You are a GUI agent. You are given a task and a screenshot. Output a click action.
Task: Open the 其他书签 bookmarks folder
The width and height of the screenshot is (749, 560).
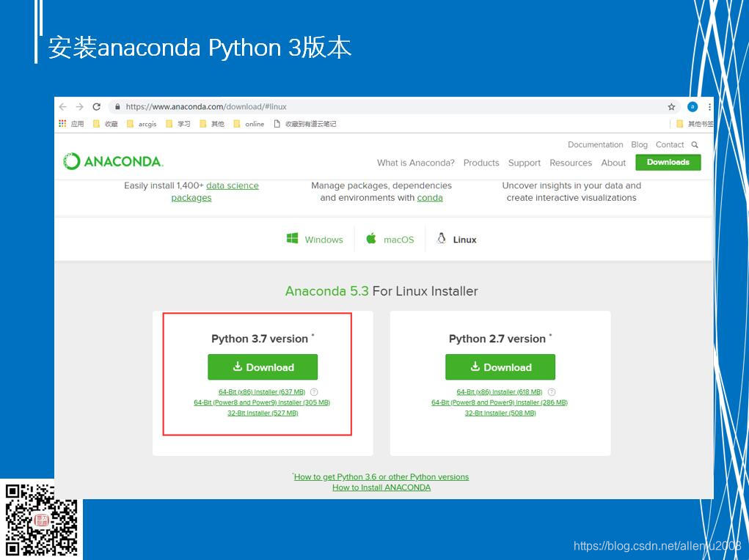695,124
